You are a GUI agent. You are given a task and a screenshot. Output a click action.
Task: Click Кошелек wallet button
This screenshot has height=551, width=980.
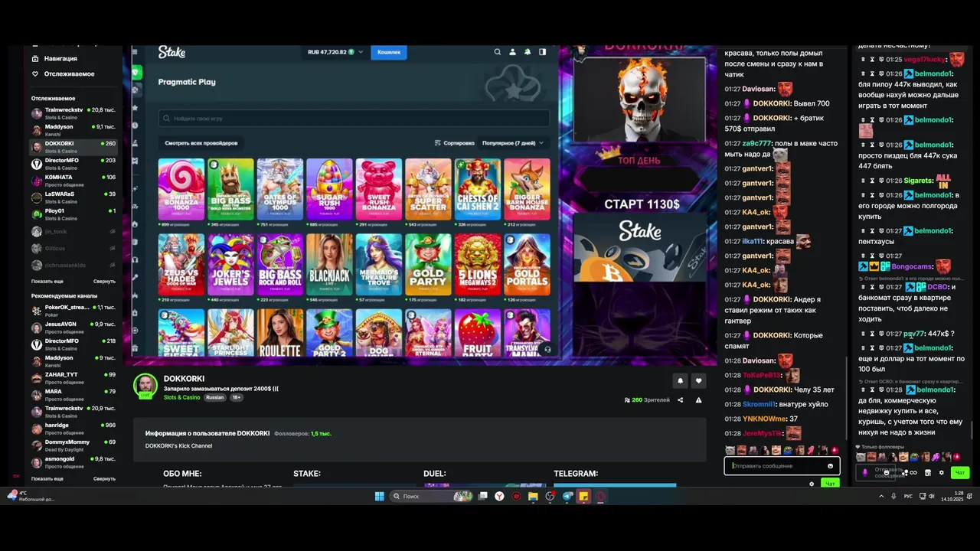click(389, 52)
